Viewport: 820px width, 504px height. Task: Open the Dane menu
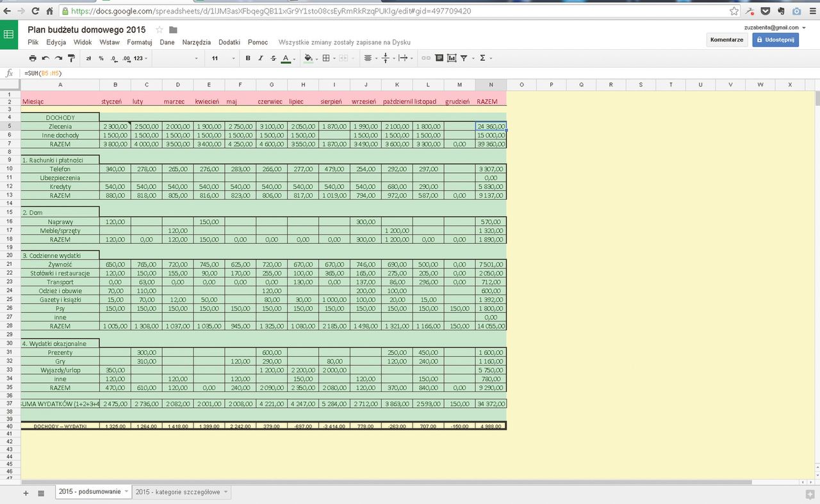167,42
